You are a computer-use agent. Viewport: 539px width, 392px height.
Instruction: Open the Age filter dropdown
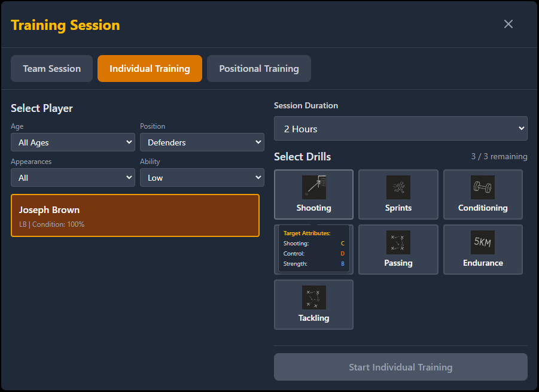coord(73,142)
